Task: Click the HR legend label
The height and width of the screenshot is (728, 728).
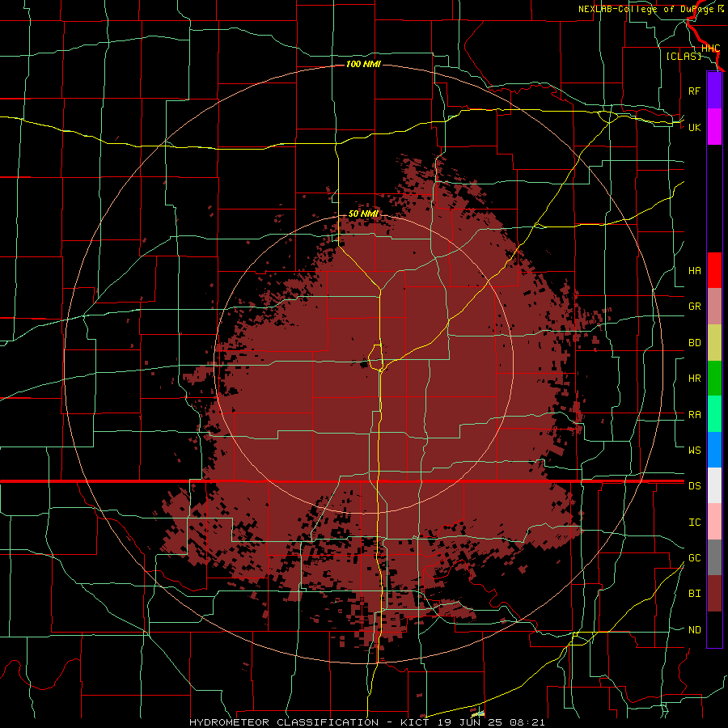Action: (x=694, y=379)
